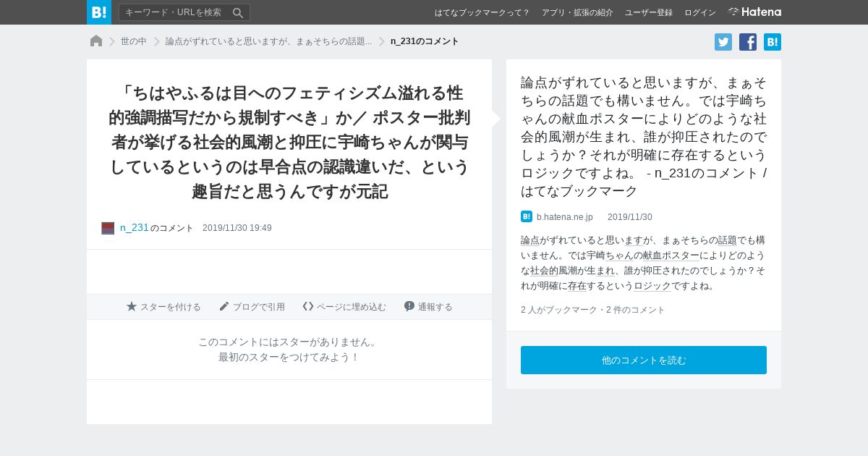Click 他のコメントを読む button
Viewport: 868px width, 456px height.
point(644,360)
